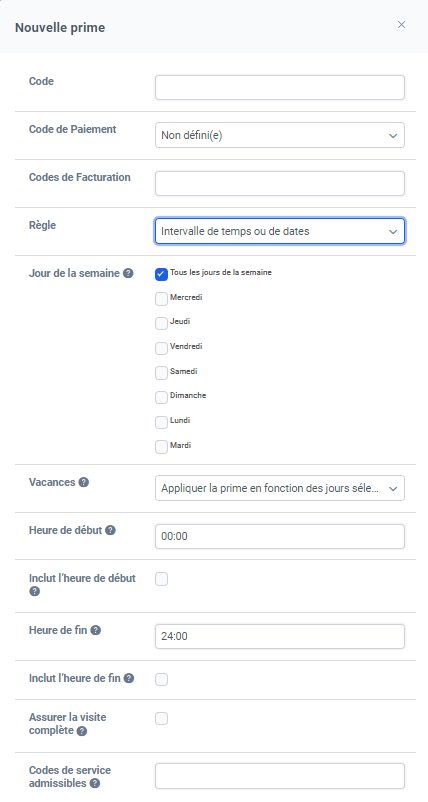Open the Vacances dropdown menu
Screen dimensions: 428x802
(x=280, y=488)
